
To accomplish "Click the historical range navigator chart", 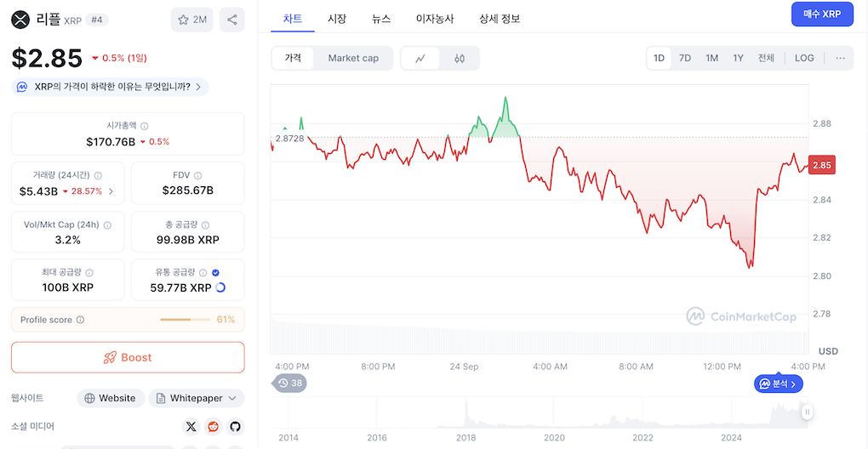I will 540,412.
